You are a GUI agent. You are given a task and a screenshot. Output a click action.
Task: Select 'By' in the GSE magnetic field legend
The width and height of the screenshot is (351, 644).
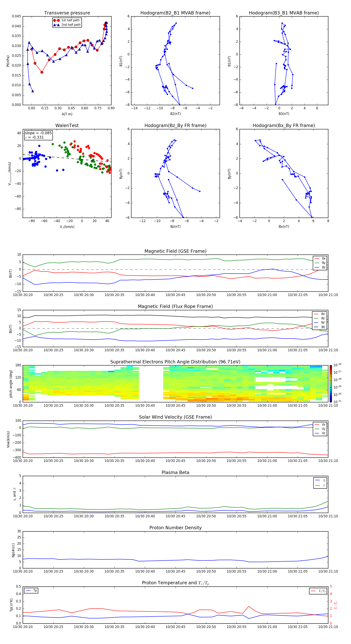(x=320, y=263)
